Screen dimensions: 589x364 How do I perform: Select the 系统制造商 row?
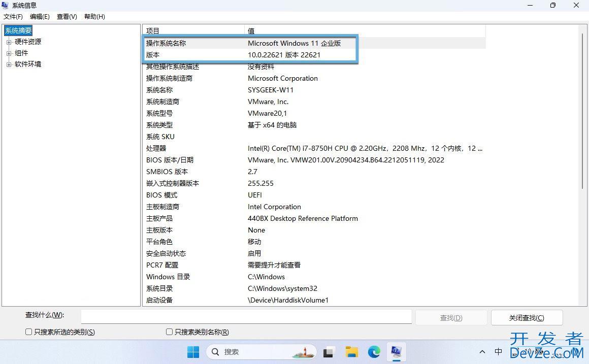[x=314, y=102]
